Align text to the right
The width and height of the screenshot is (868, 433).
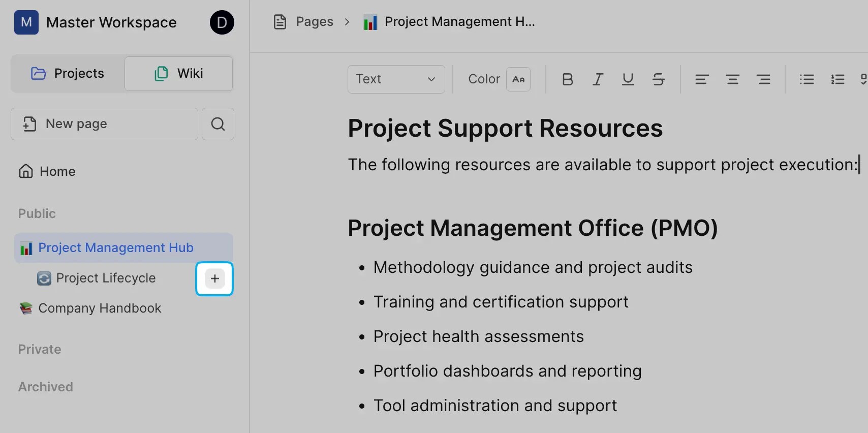[763, 79]
